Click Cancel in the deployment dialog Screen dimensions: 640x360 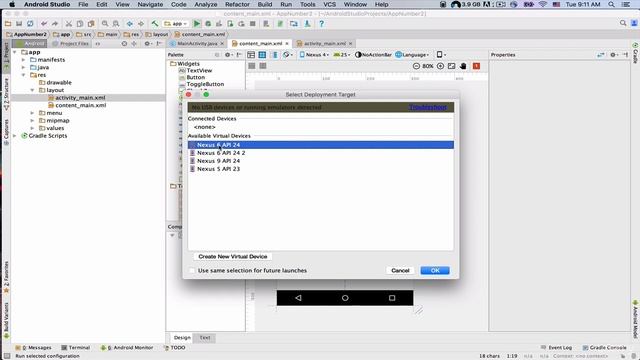pos(400,271)
